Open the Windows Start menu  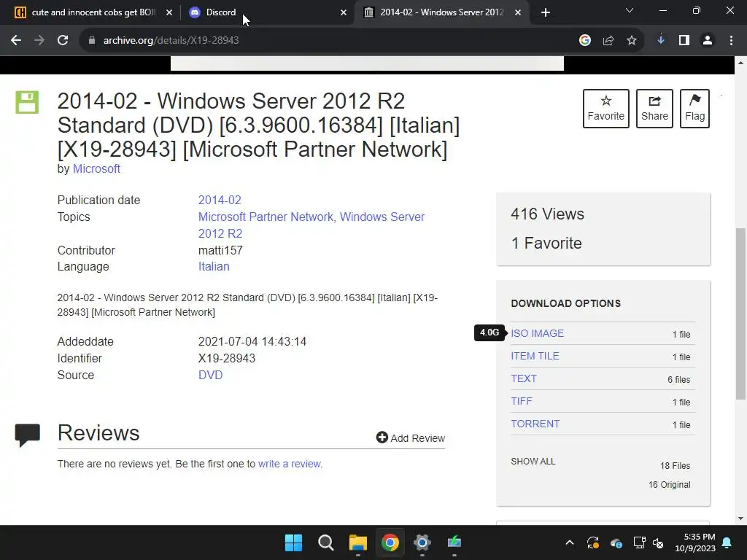[293, 542]
